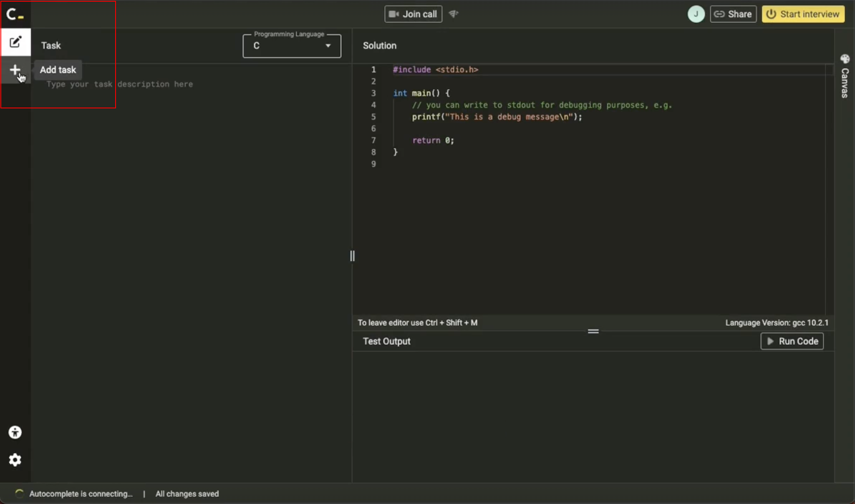Click the Language Version gcc 10.2.1 label
The image size is (855, 504).
[777, 323]
